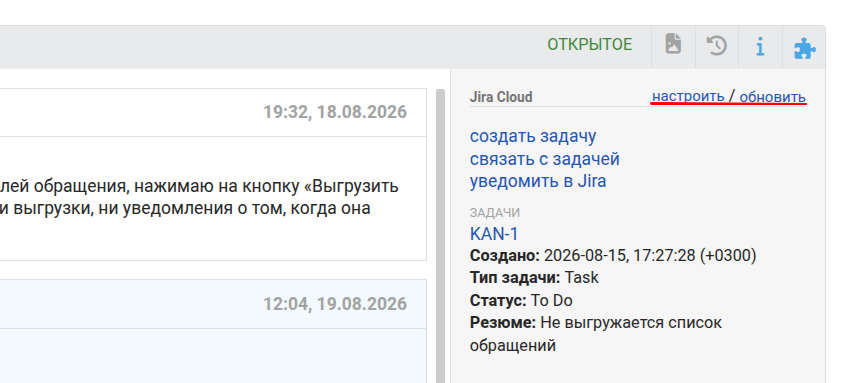This screenshot has width=845, height=383.
Task: Click the 'Резюме' summary text
Action: tap(595, 333)
